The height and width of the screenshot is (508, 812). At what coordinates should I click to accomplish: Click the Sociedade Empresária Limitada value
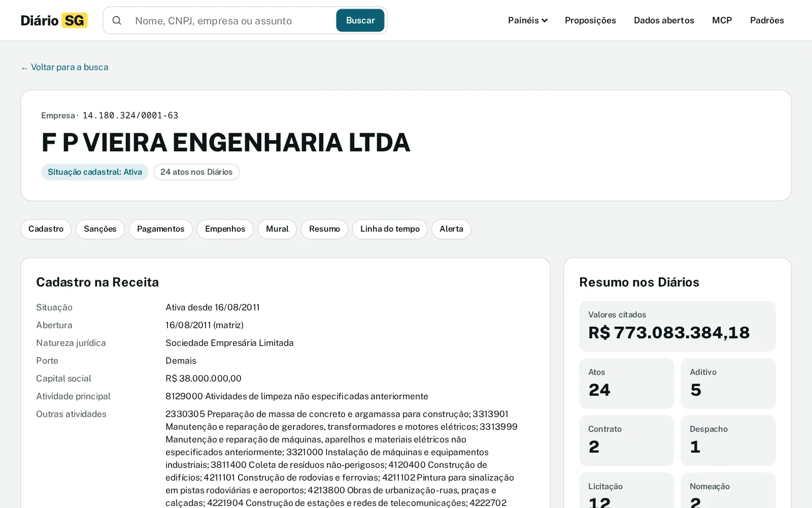tap(229, 343)
